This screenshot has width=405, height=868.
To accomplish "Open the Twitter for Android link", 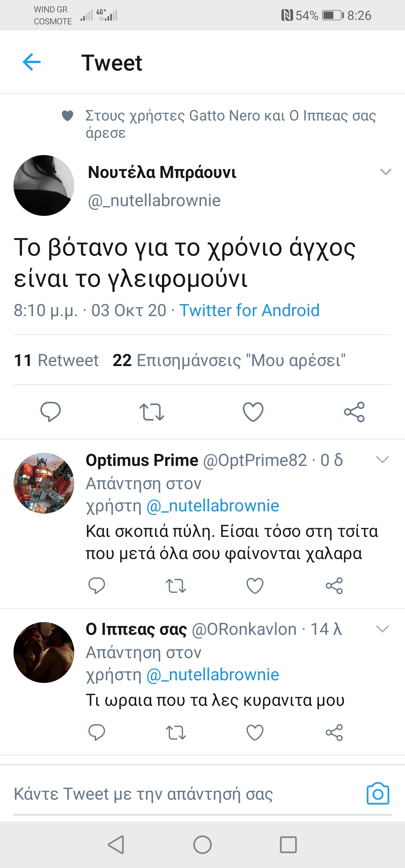I will (x=249, y=310).
